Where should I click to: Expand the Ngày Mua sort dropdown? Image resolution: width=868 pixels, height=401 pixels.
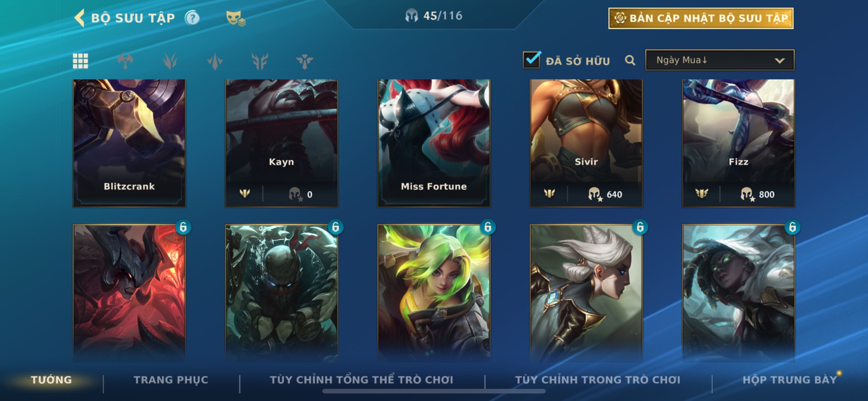[720, 60]
